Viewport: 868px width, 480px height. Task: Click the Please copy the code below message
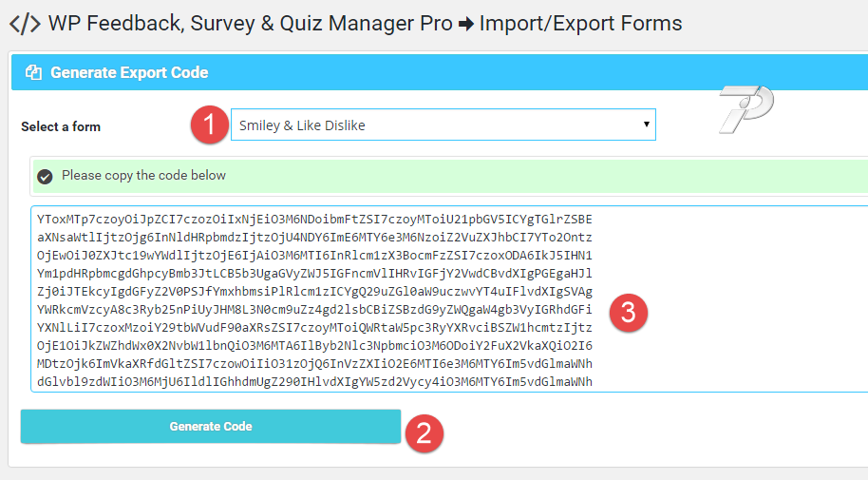[x=144, y=175]
